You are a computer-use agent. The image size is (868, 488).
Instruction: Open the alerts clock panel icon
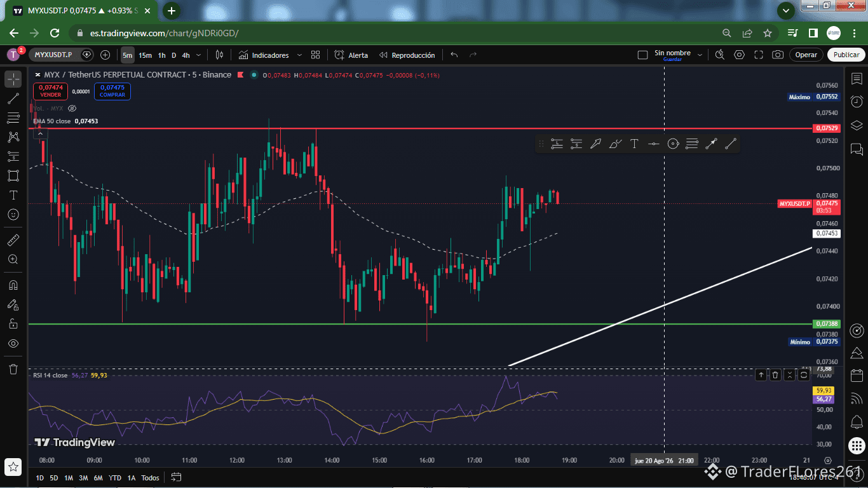(x=856, y=102)
